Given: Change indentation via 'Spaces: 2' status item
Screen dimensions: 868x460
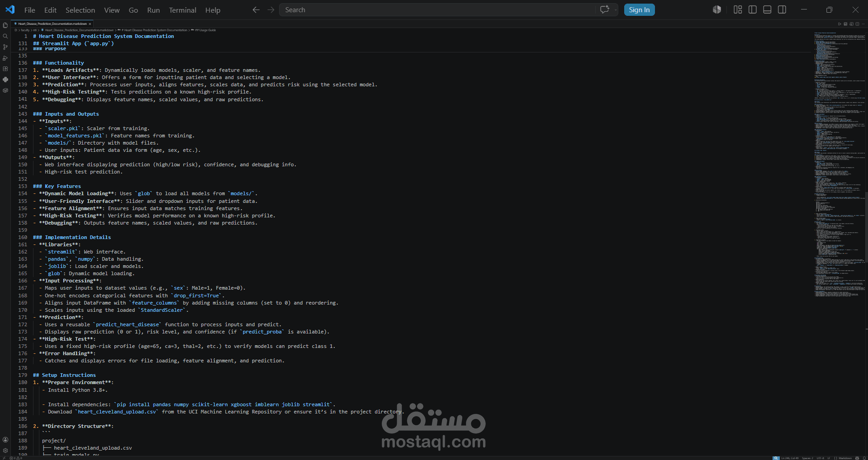Looking at the screenshot, I should (807, 458).
